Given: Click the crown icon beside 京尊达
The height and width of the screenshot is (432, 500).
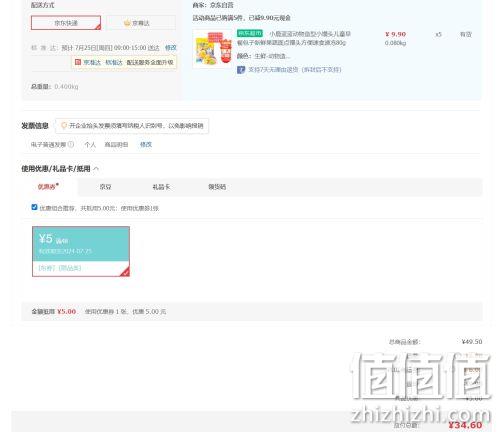Looking at the screenshot, I should pos(127,23).
